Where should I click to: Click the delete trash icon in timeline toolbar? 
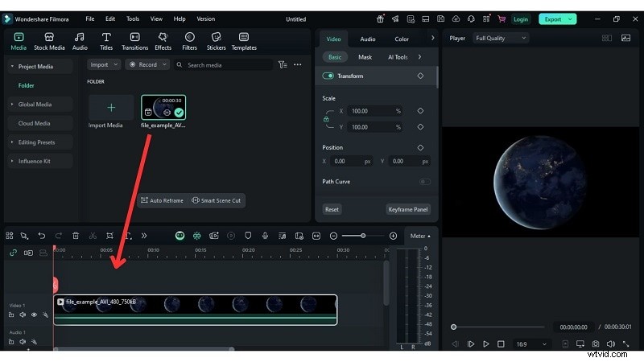coord(76,236)
